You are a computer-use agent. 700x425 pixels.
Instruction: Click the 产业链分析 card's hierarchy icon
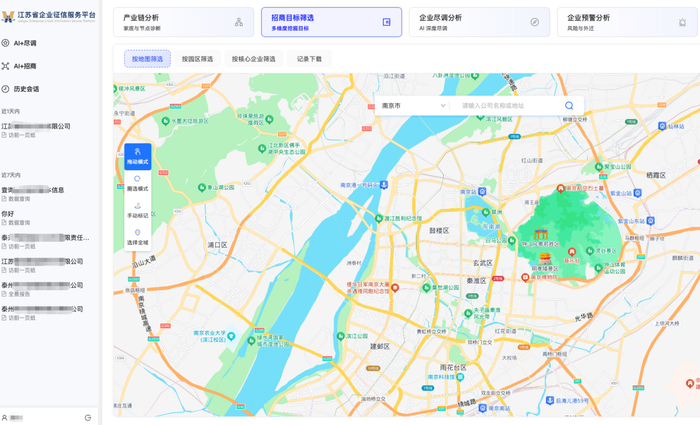[x=239, y=22]
